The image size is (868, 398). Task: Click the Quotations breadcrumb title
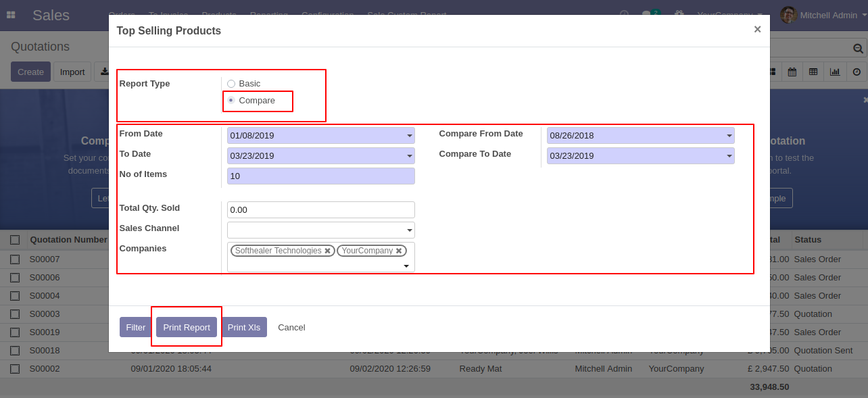[x=40, y=47]
